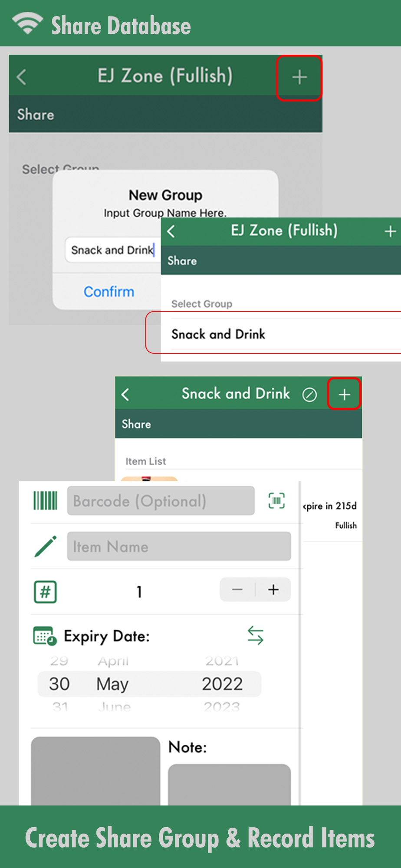401x868 pixels.
Task: Choose 29 in the day wheel
Action: (59, 661)
